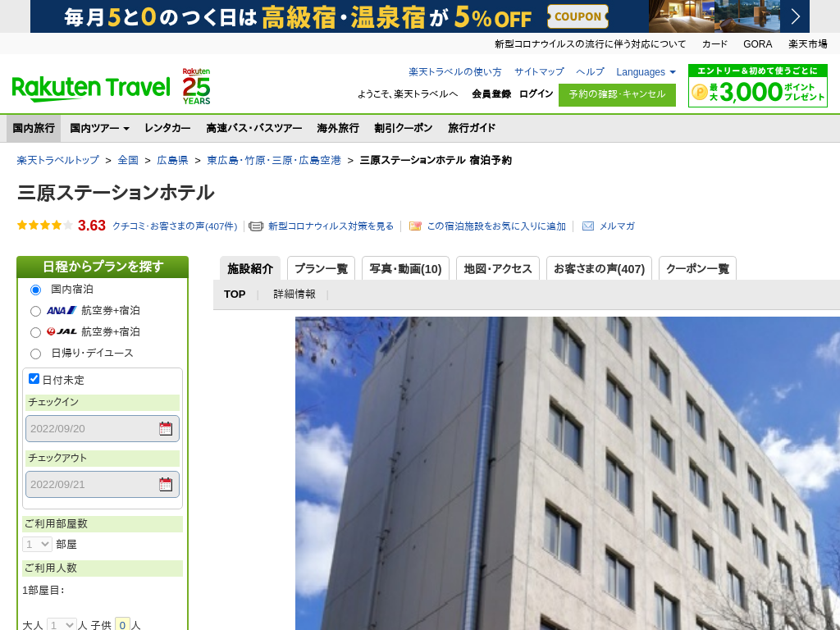The height and width of the screenshot is (630, 840).
Task: Select the ANA 航空券+宿泊 radio button
Action: click(35, 311)
